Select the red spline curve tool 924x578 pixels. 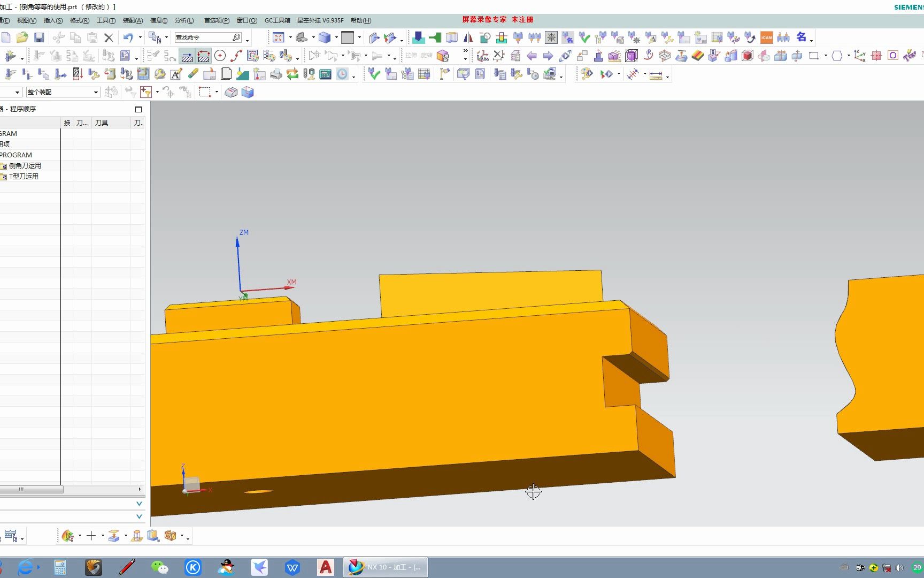tap(236, 56)
